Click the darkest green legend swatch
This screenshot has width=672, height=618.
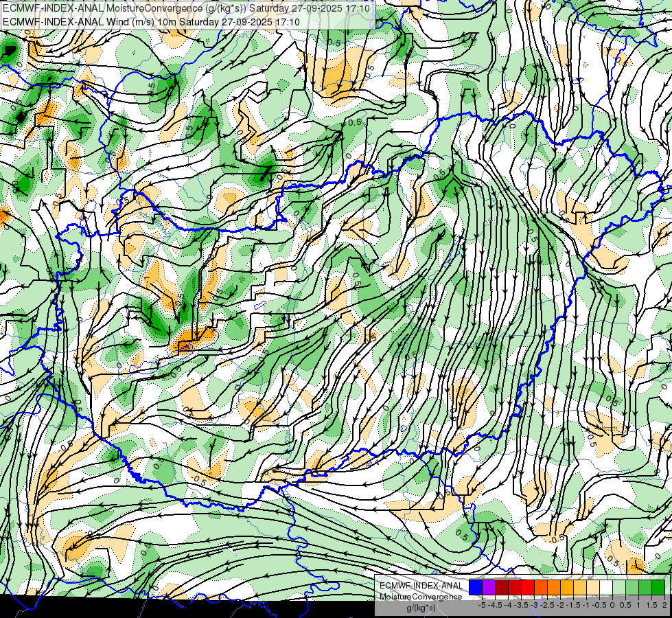point(658,587)
